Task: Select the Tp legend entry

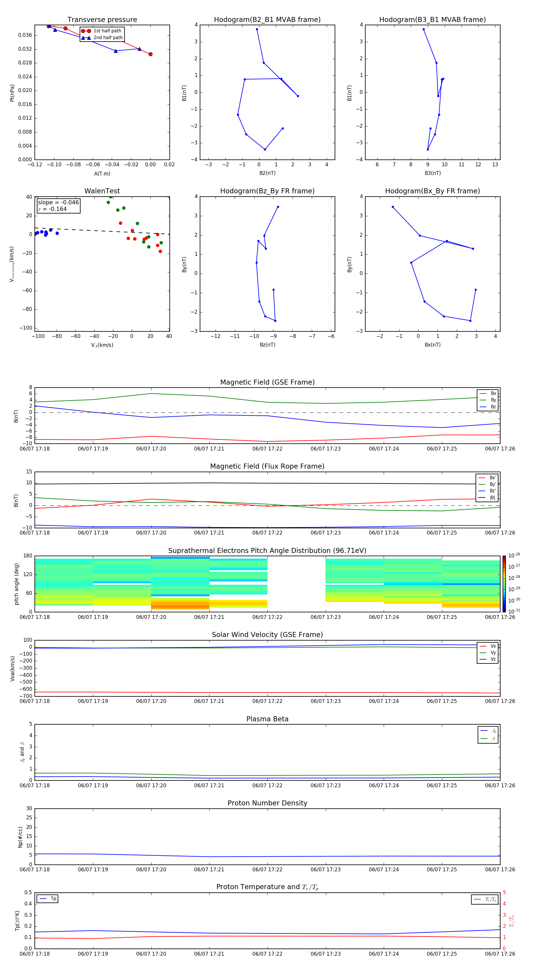Action: [x=48, y=899]
